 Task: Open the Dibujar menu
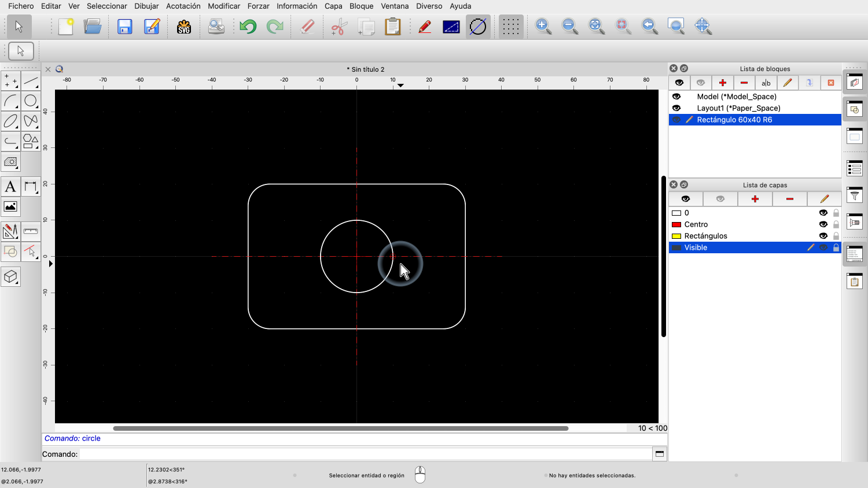146,6
